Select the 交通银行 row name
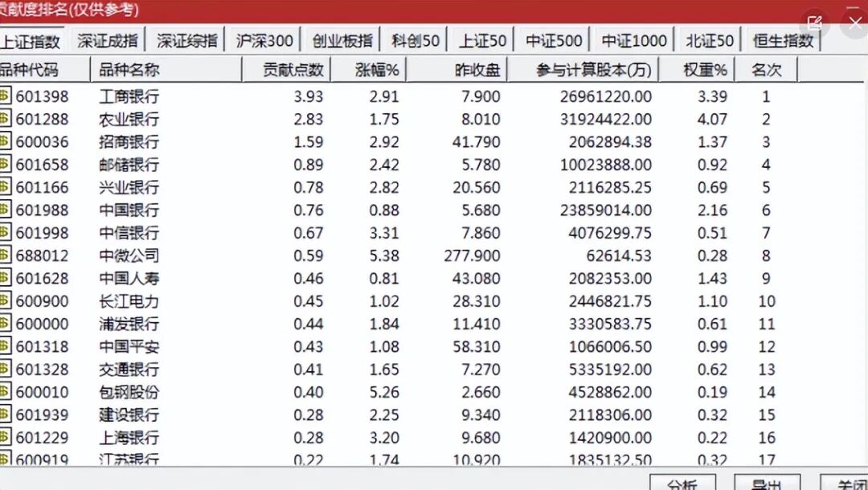The width and height of the screenshot is (868, 490). [129, 369]
